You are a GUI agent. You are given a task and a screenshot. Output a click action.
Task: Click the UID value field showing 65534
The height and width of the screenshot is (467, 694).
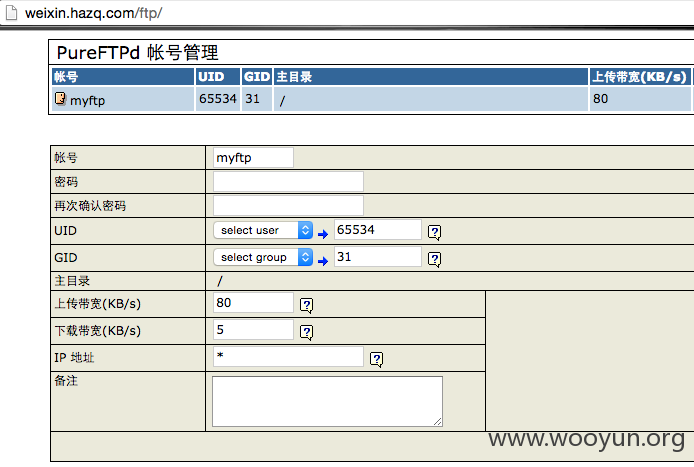[x=378, y=230]
